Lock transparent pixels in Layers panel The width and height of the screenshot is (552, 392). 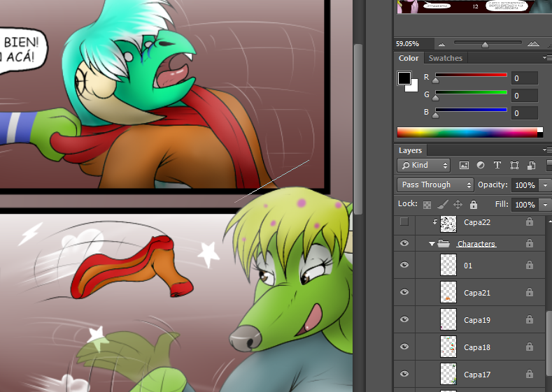[x=427, y=205]
